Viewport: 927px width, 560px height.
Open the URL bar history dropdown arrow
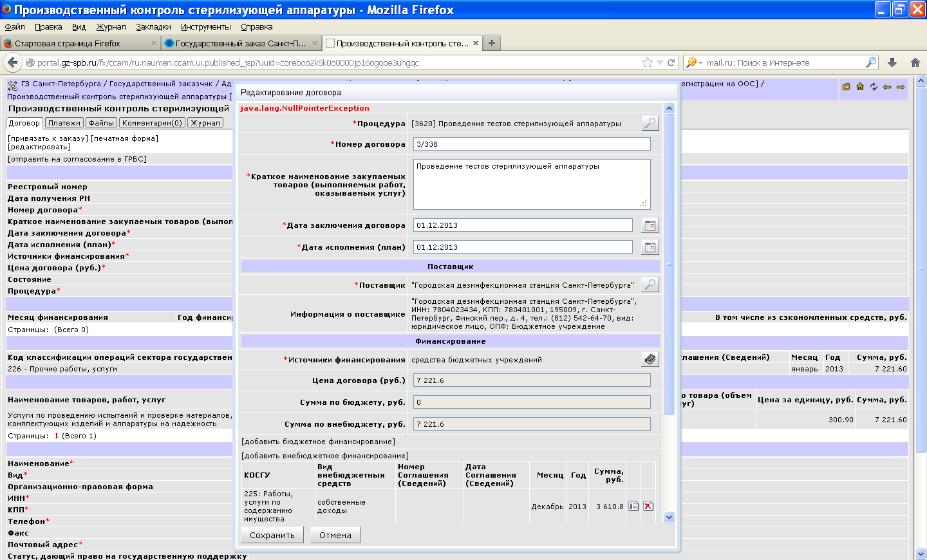click(x=660, y=62)
